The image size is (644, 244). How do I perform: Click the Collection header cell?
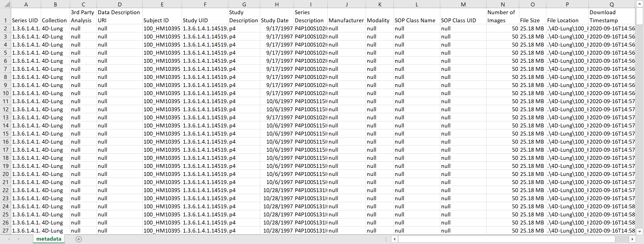pos(55,16)
